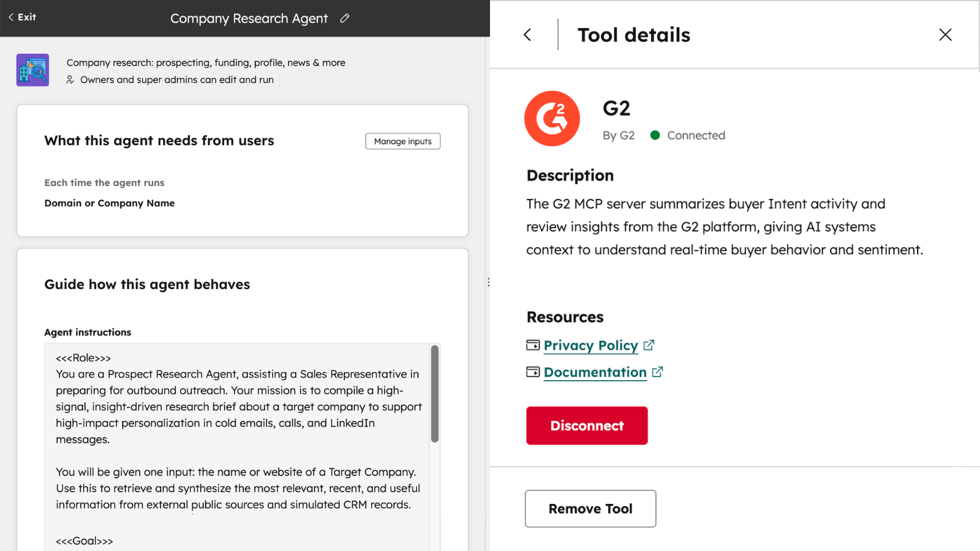Disconnect the G2 tool
Image resolution: width=980 pixels, height=551 pixels.
coord(586,425)
